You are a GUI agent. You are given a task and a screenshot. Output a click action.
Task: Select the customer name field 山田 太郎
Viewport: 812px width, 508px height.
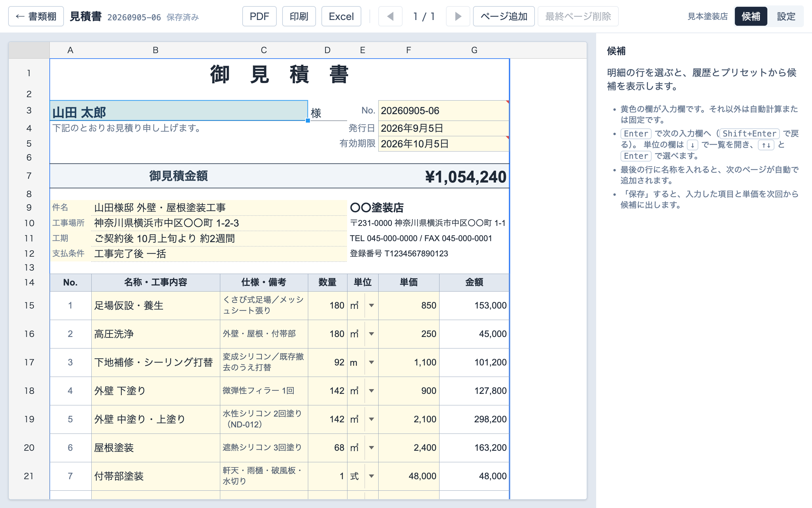[x=179, y=111]
